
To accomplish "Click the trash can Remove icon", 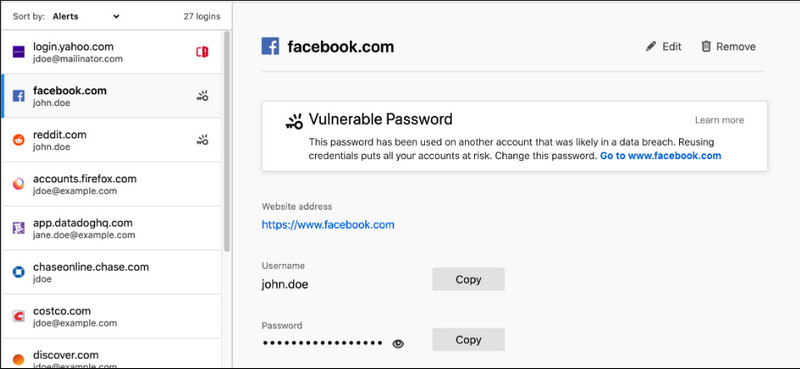I will [x=706, y=46].
